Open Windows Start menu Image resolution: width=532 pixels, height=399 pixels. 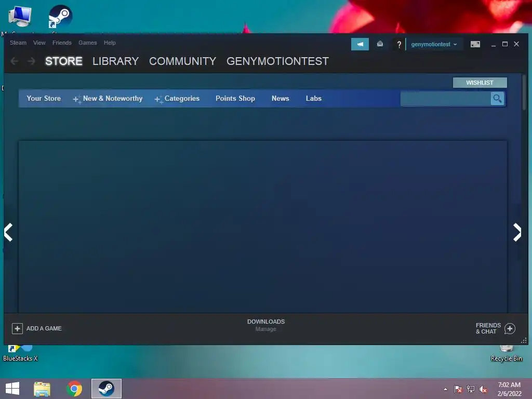tap(12, 389)
